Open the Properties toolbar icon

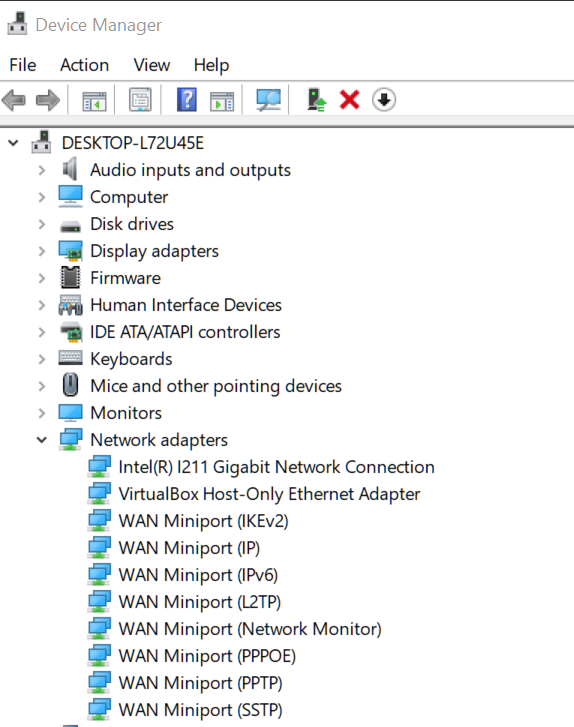pyautogui.click(x=140, y=100)
